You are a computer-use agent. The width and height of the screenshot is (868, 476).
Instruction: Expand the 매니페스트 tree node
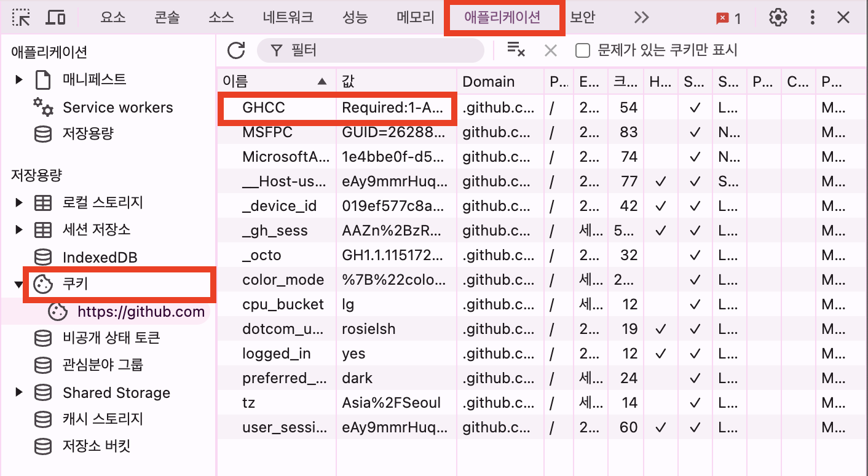[19, 79]
